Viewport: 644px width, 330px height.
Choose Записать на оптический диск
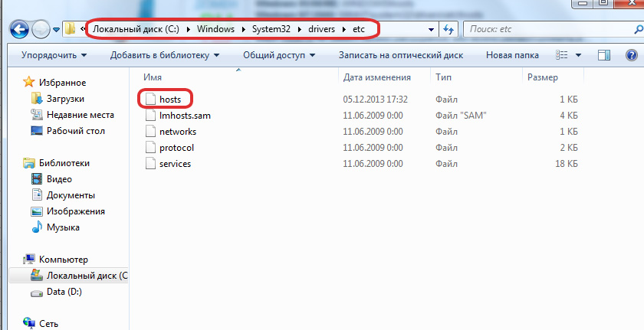(401, 55)
